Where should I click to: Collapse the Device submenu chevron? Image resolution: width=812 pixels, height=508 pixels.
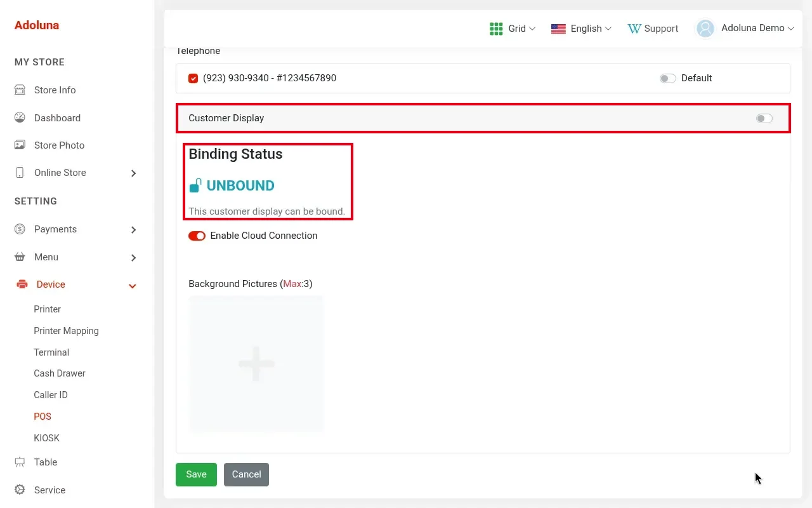(x=133, y=286)
